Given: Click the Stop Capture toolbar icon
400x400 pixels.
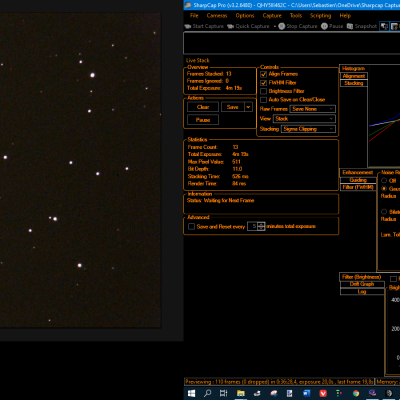Looking at the screenshot, I should pyautogui.click(x=282, y=26).
